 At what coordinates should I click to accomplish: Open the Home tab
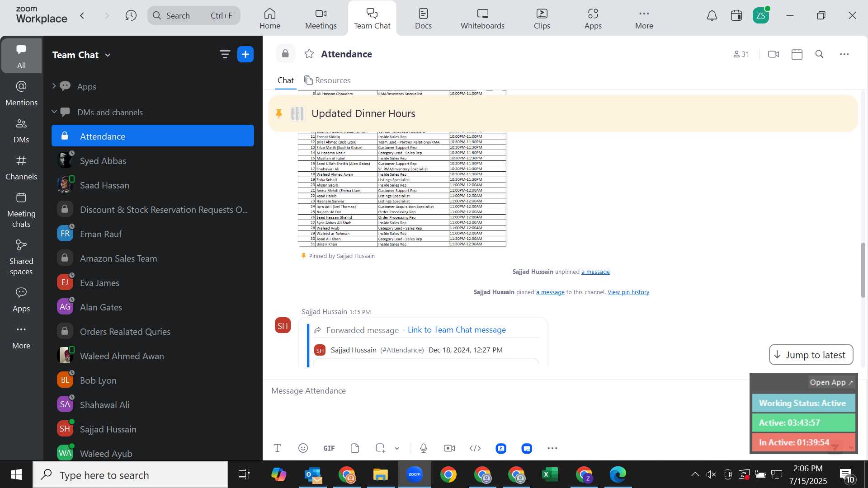click(269, 19)
